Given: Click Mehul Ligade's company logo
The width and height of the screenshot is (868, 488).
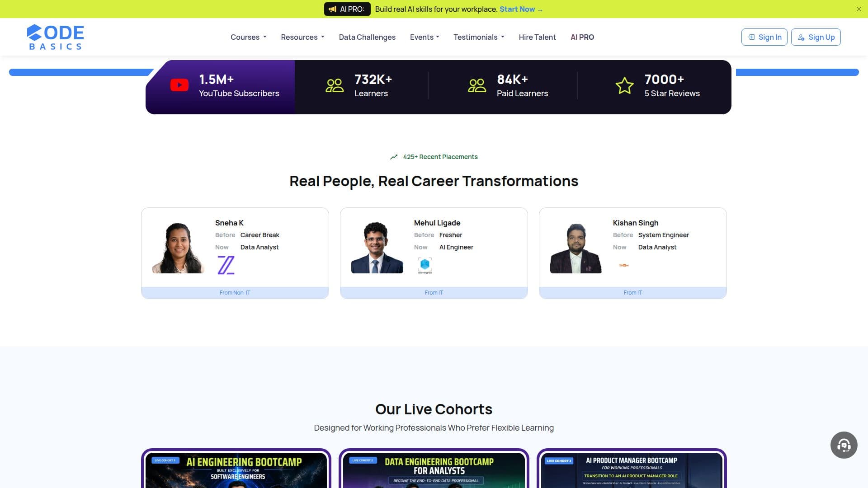Looking at the screenshot, I should click(x=425, y=265).
